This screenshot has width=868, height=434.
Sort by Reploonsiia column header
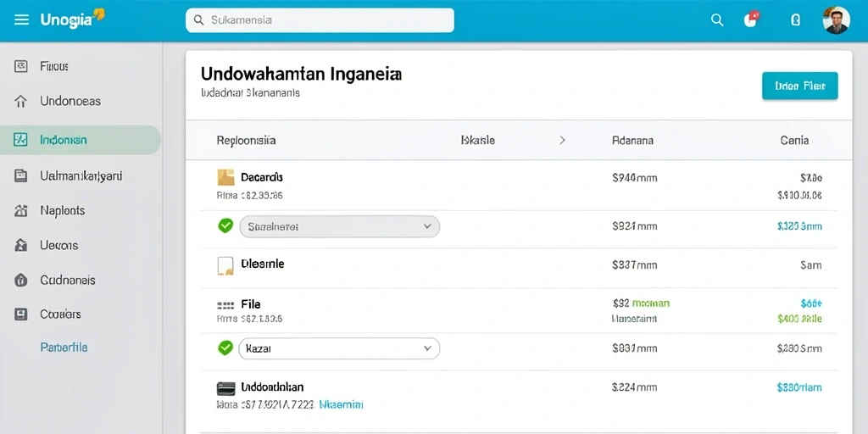point(246,141)
